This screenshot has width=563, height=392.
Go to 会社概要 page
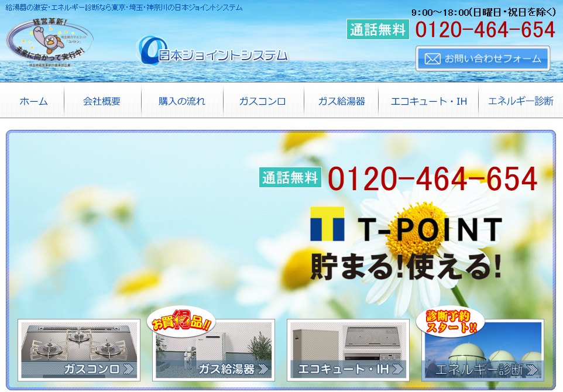(102, 101)
